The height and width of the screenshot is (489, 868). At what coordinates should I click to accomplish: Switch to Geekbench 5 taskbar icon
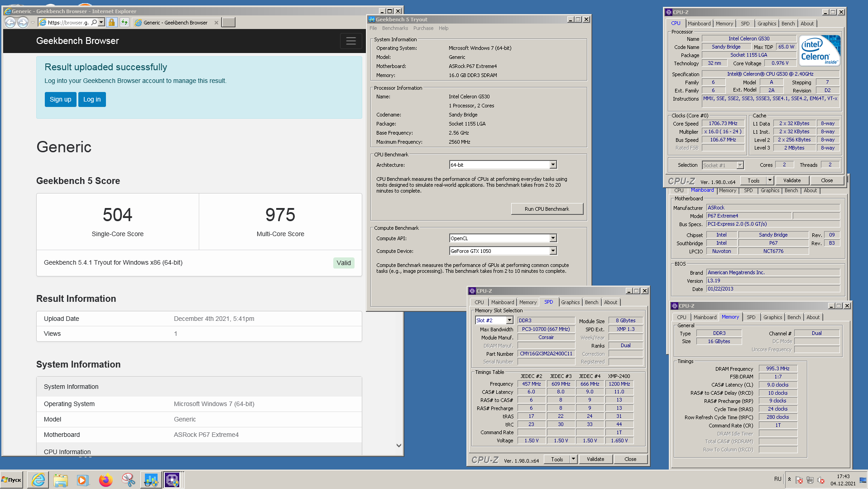point(151,480)
